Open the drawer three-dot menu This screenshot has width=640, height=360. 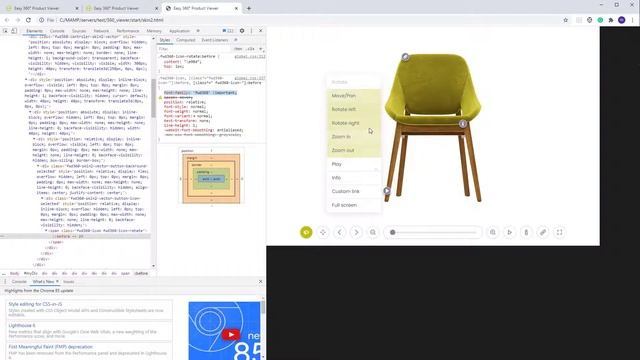(x=5, y=282)
